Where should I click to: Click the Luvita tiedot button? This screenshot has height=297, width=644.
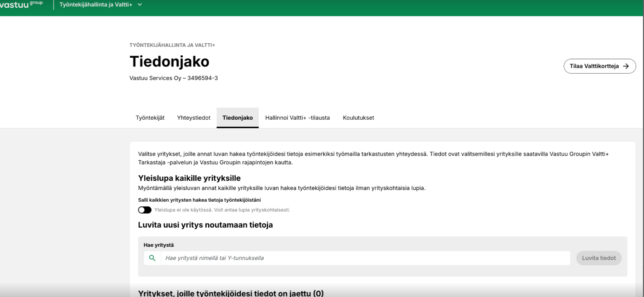[599, 258]
